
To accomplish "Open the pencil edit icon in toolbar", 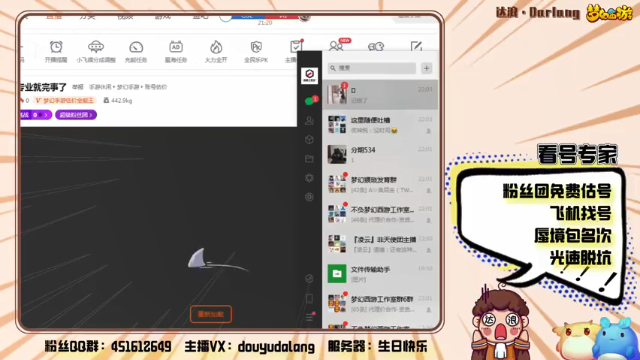I will point(416,46).
